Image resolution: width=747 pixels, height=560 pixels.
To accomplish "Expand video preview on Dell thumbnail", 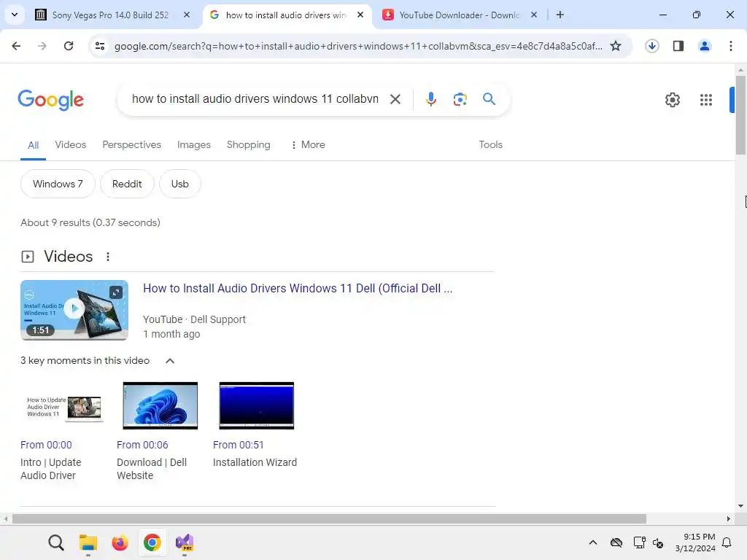I will tap(116, 292).
